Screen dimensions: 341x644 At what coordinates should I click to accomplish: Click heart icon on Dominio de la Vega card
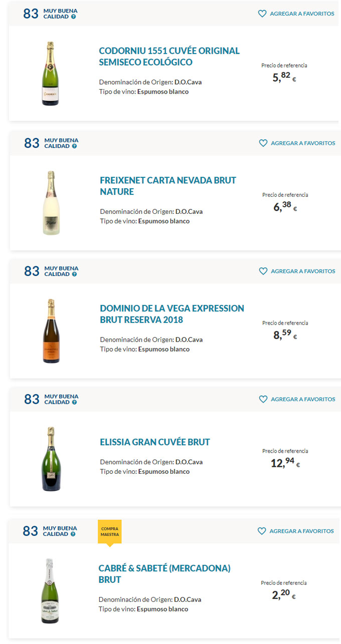pos(263,271)
